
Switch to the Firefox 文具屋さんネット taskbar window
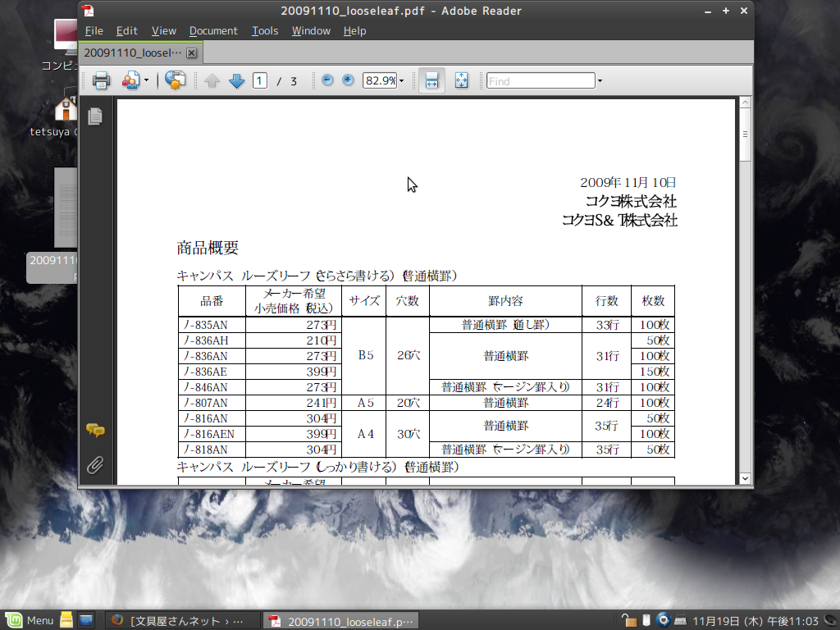click(x=183, y=620)
